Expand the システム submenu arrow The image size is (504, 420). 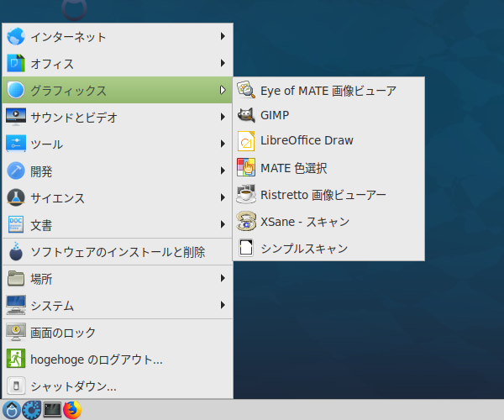point(223,305)
